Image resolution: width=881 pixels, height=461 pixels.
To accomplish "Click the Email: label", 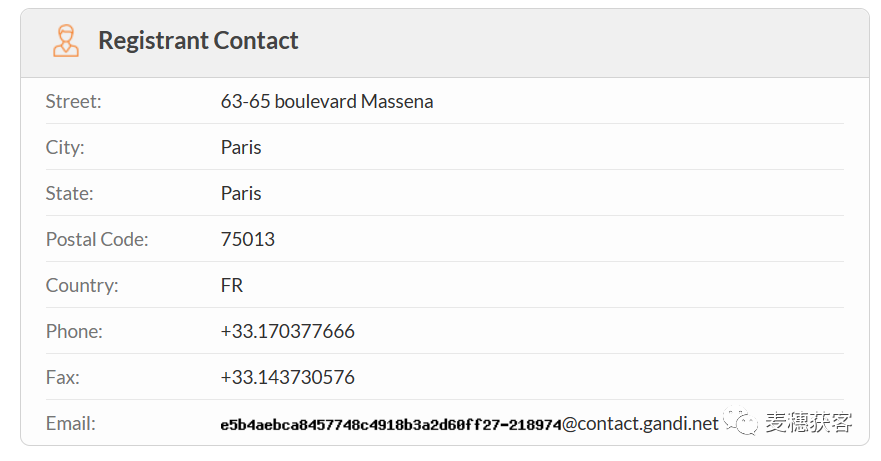I will click(x=71, y=423).
